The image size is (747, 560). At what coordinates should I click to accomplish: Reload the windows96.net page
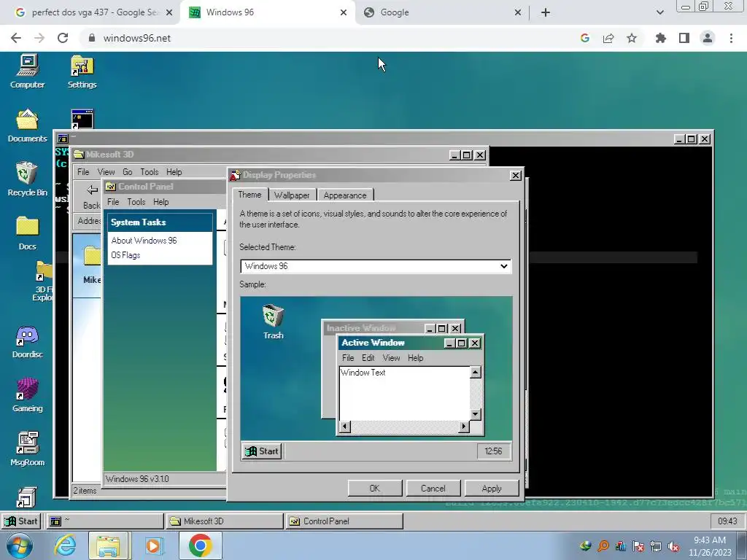tap(63, 38)
